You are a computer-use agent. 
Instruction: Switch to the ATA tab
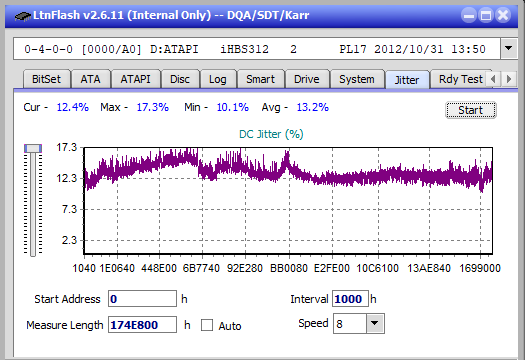(x=90, y=79)
